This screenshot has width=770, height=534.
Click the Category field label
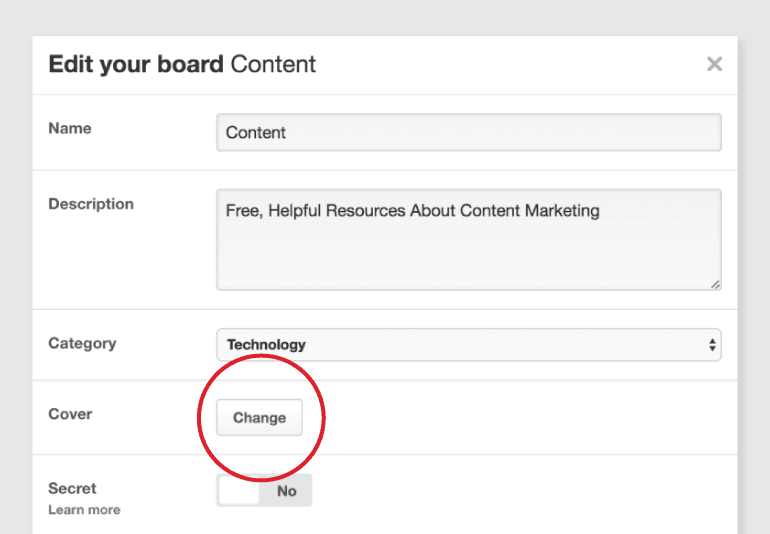[82, 343]
